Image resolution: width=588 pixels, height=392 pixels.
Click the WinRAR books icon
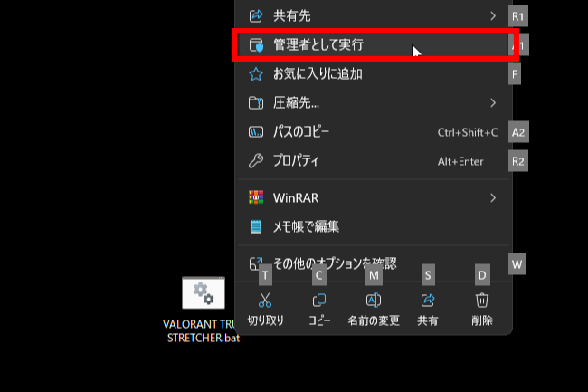click(x=256, y=197)
